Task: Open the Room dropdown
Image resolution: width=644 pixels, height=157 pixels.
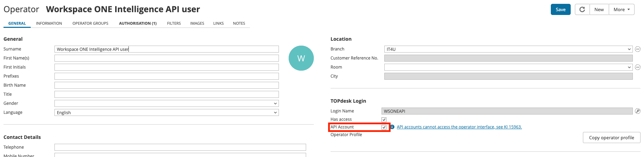Action: (x=508, y=67)
